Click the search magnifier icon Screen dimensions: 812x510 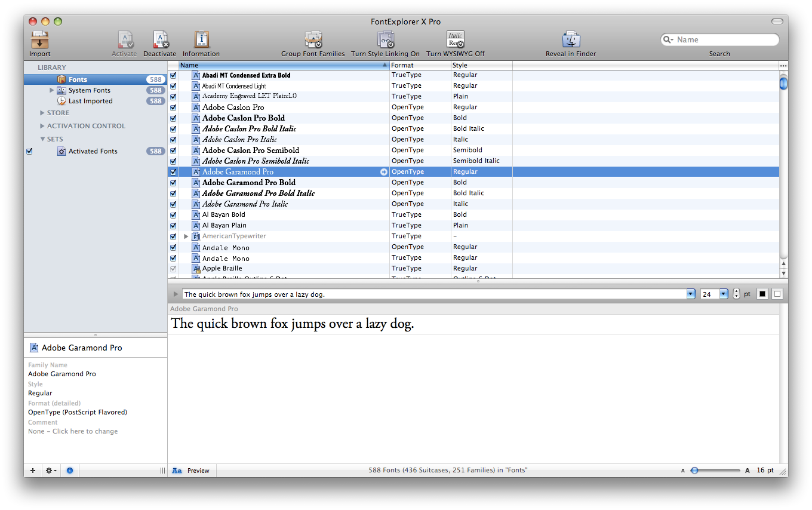669,39
